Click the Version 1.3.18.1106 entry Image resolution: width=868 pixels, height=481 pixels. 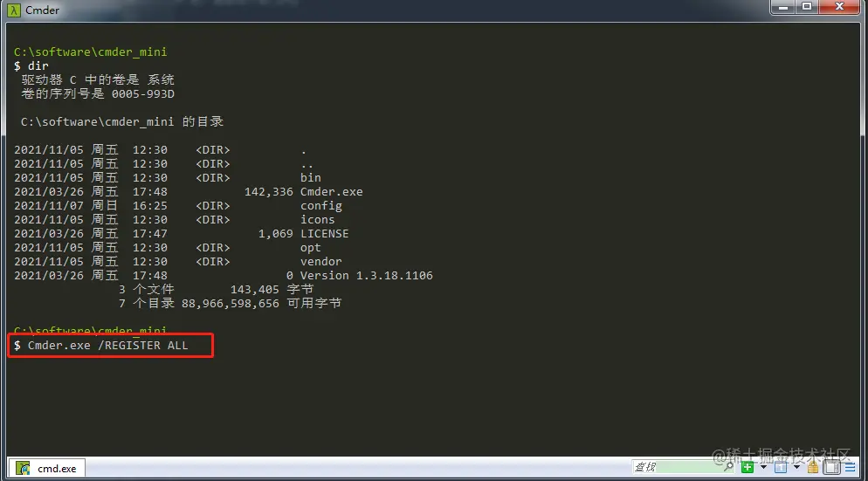367,275
